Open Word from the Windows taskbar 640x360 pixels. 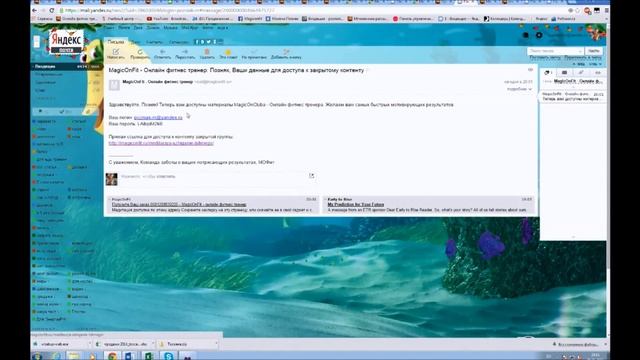pyautogui.click(x=128, y=356)
